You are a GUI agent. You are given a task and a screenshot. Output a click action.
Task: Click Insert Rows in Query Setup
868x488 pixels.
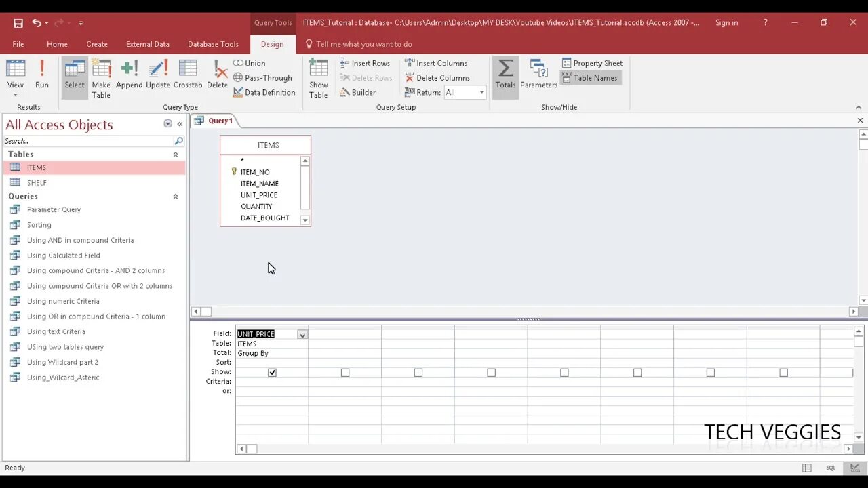(365, 63)
